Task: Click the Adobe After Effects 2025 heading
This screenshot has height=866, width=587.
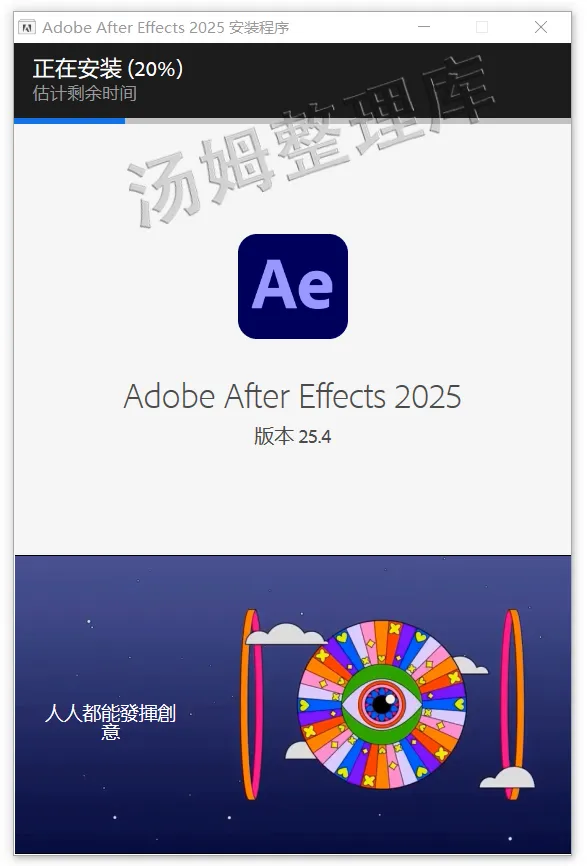Action: click(x=292, y=396)
